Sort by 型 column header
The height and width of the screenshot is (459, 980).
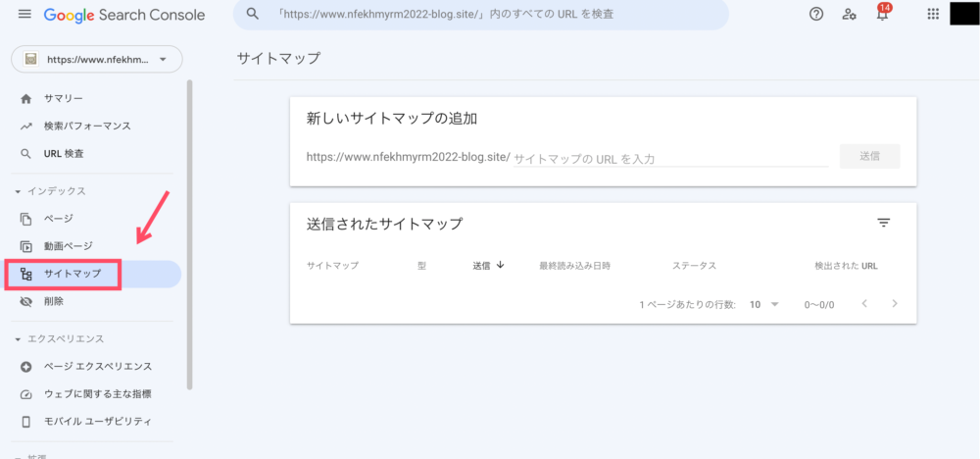421,266
